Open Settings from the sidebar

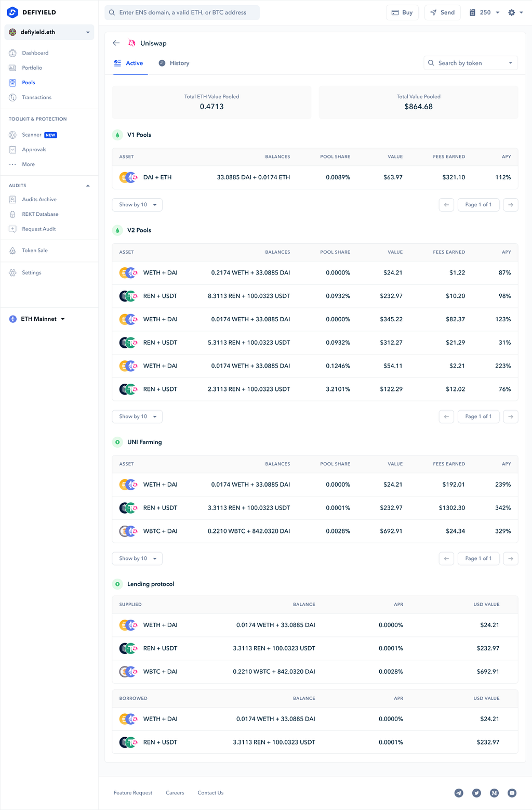32,272
